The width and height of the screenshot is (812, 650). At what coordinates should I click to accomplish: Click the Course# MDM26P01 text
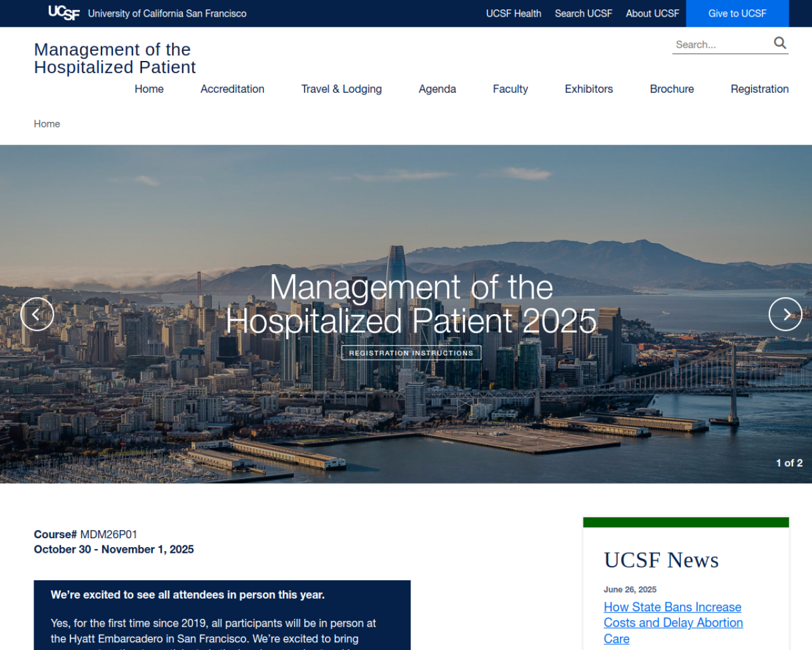tap(86, 534)
